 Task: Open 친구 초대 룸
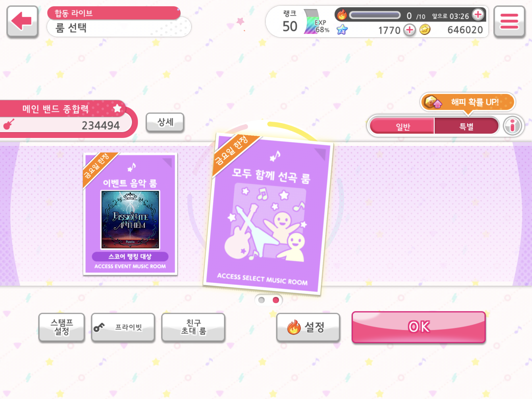(193, 327)
